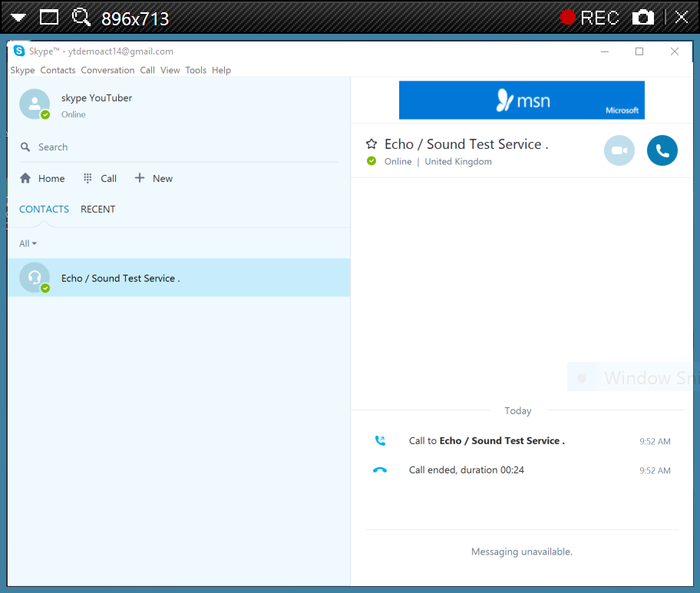Click the Call ended, duration 00:24 entry
This screenshot has height=593, width=700.
(467, 469)
